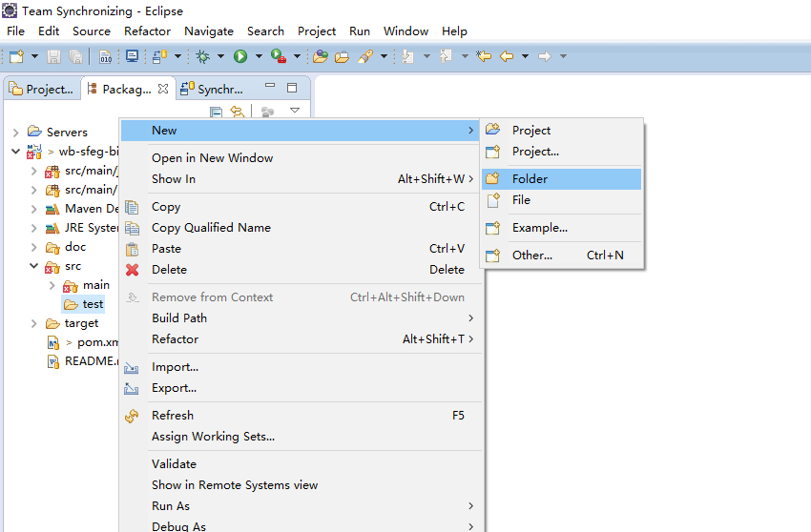The width and height of the screenshot is (811, 532).
Task: Toggle Link with Editor icon
Action: click(x=238, y=112)
